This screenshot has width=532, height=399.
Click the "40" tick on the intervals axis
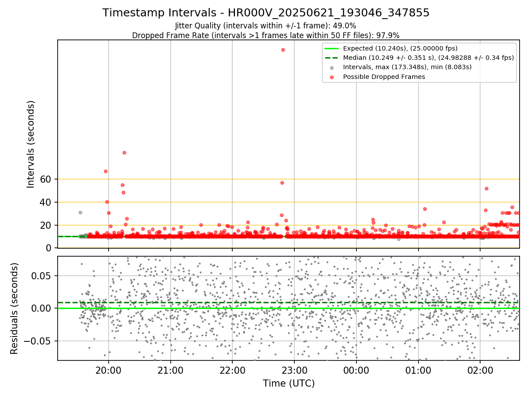pyautogui.click(x=47, y=202)
